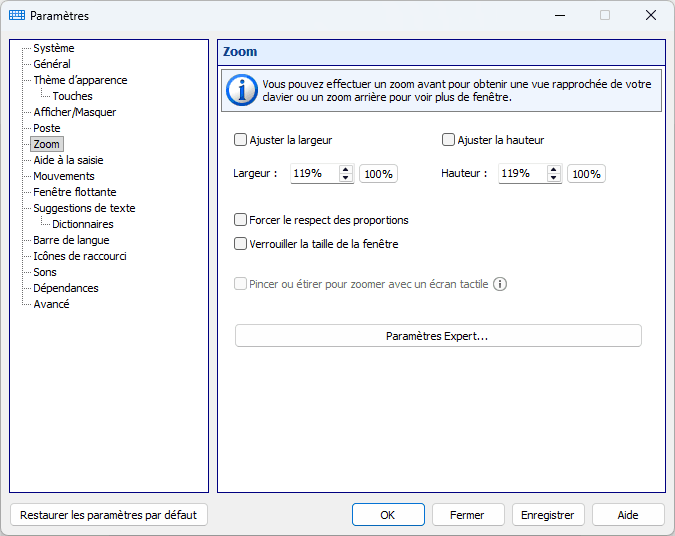Viewport: 675px width, 536px height.
Task: Click Restaurer les paramètres par défaut
Action: click(108, 515)
